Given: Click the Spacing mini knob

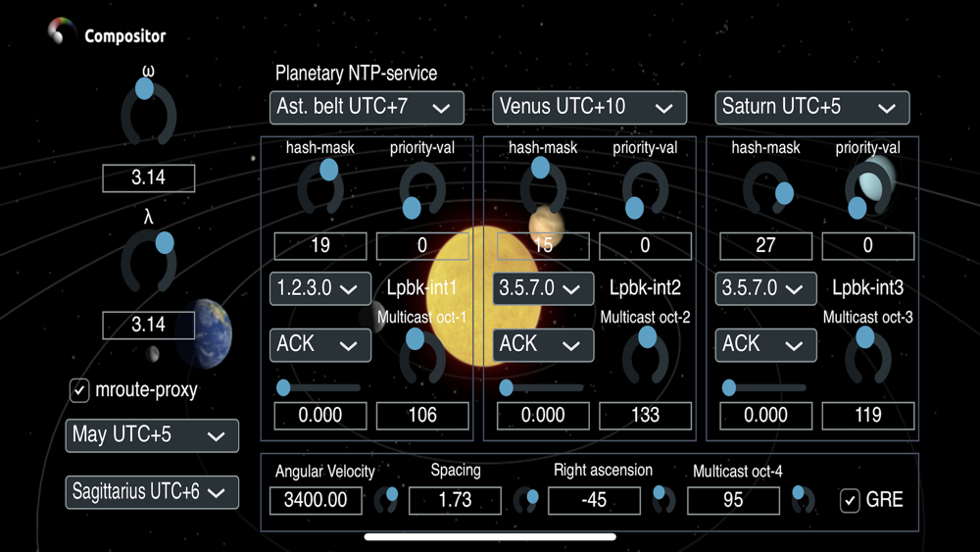Looking at the screenshot, I should (526, 500).
